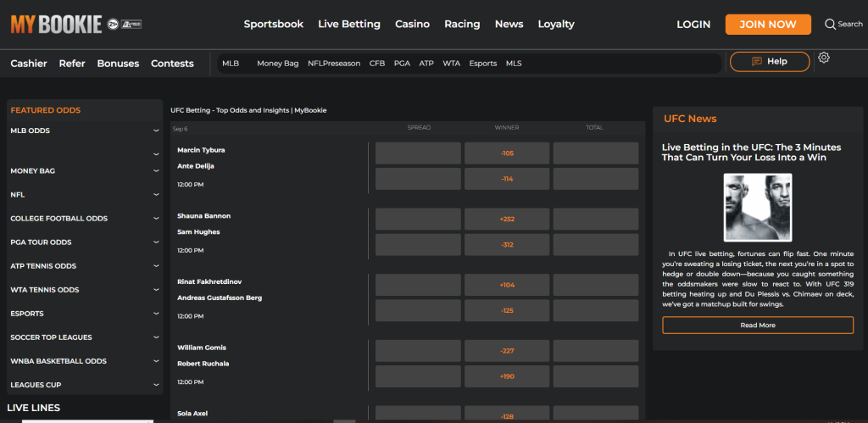Screen dimensions: 868x423
Task: Open the Refer page
Action: (72, 64)
